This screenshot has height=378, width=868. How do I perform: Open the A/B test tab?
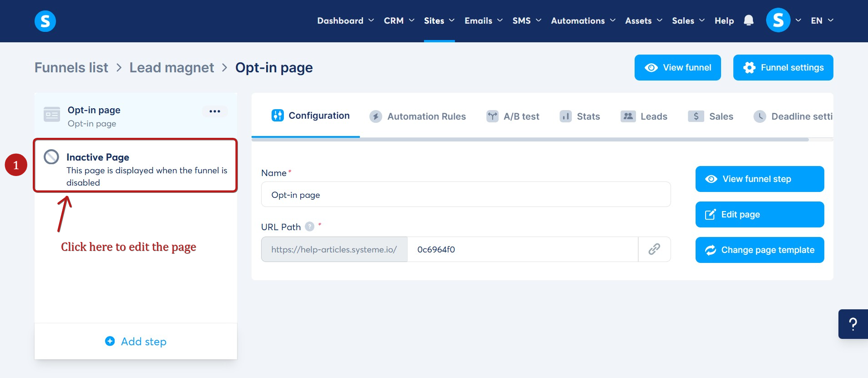[513, 116]
